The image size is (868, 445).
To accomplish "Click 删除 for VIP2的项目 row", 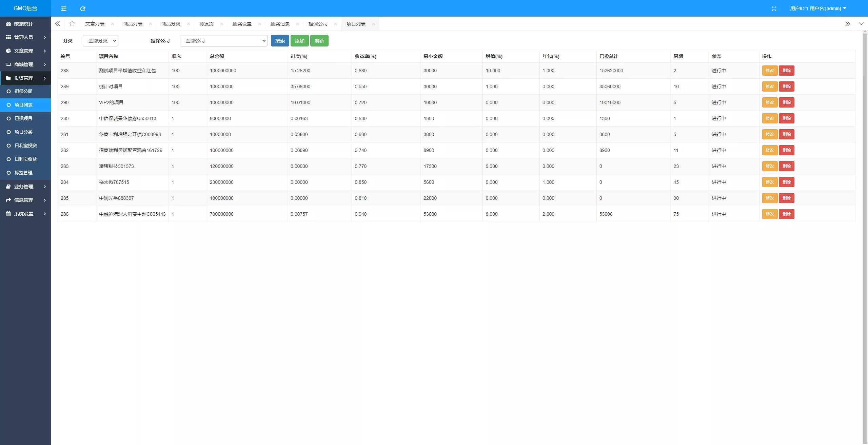I will click(x=787, y=102).
